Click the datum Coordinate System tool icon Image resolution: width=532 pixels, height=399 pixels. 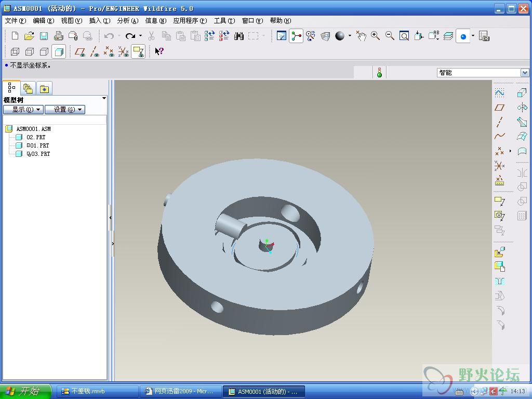pyautogui.click(x=499, y=166)
